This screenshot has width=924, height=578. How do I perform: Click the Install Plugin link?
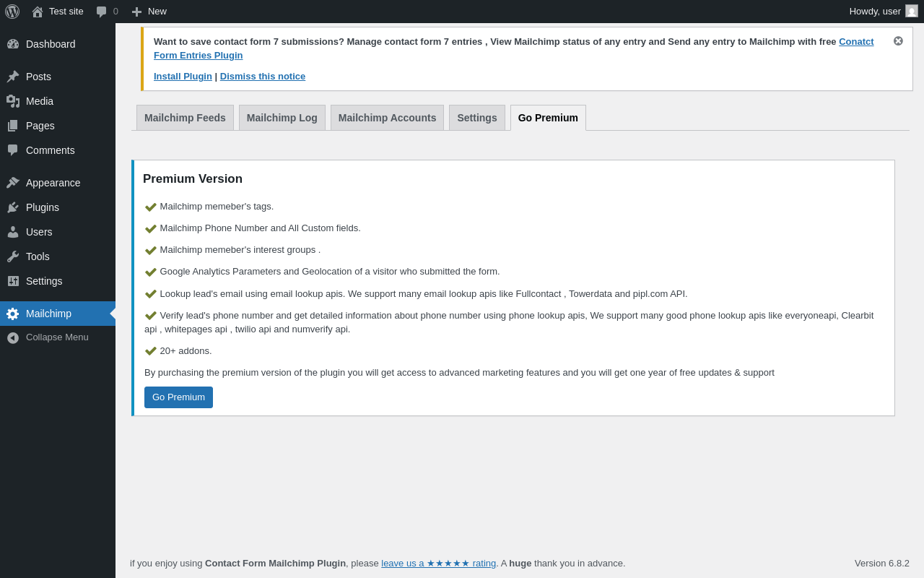click(x=183, y=76)
